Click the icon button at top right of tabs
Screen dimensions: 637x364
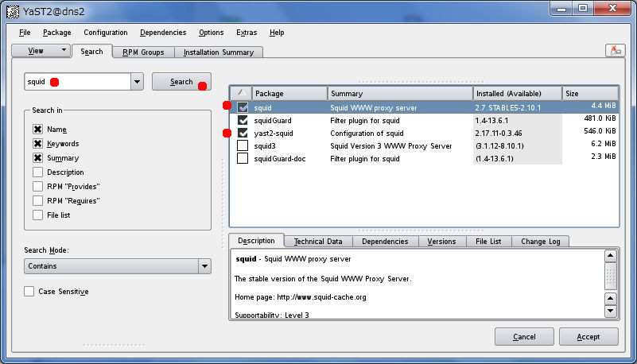click(x=615, y=51)
